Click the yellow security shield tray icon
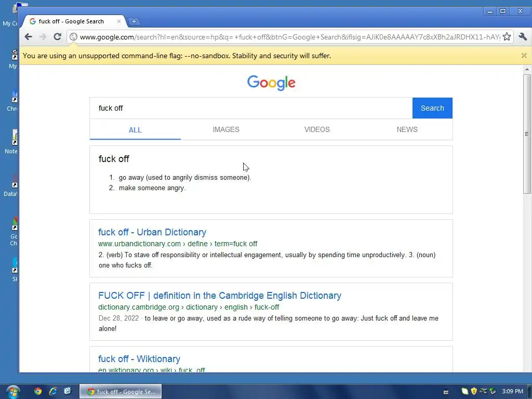This screenshot has width=532, height=399. (474, 391)
